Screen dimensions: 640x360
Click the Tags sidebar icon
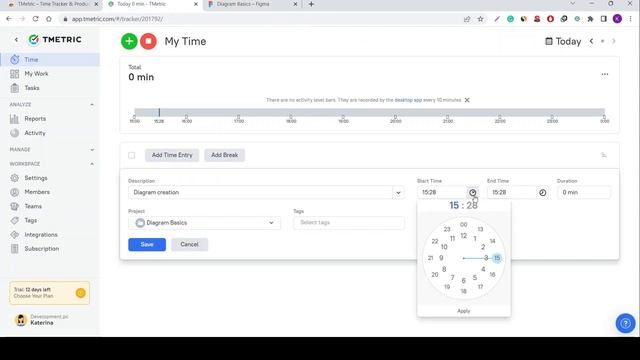pos(15,220)
